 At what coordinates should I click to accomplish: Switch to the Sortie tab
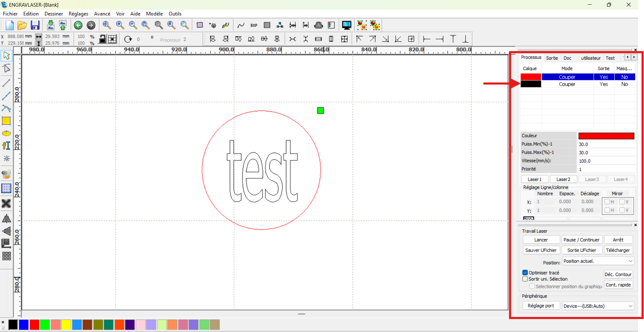point(552,58)
